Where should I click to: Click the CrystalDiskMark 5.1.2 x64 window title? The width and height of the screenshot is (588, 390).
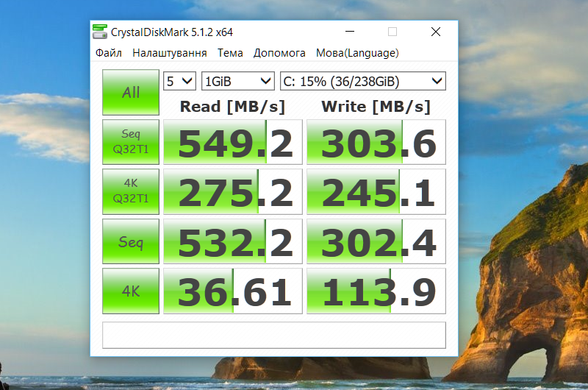(172, 32)
